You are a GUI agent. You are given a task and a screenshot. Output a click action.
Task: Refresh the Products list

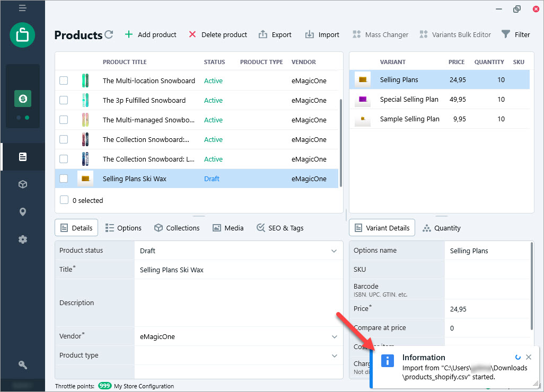(x=109, y=34)
